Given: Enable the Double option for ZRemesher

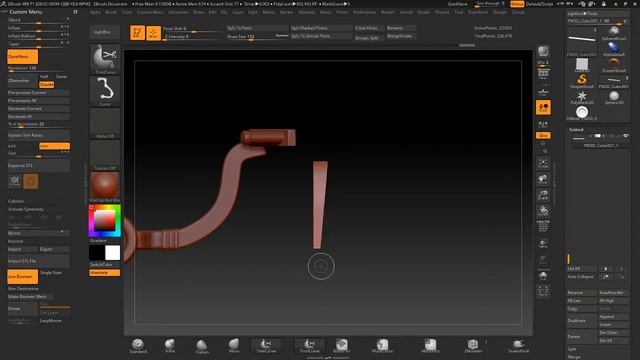Looking at the screenshot, I should 47,84.
